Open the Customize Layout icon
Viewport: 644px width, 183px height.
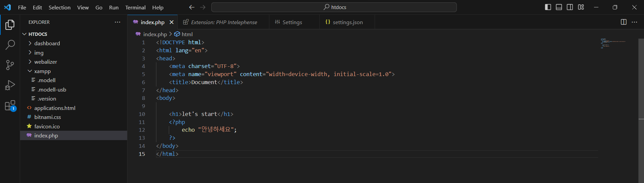tap(581, 7)
